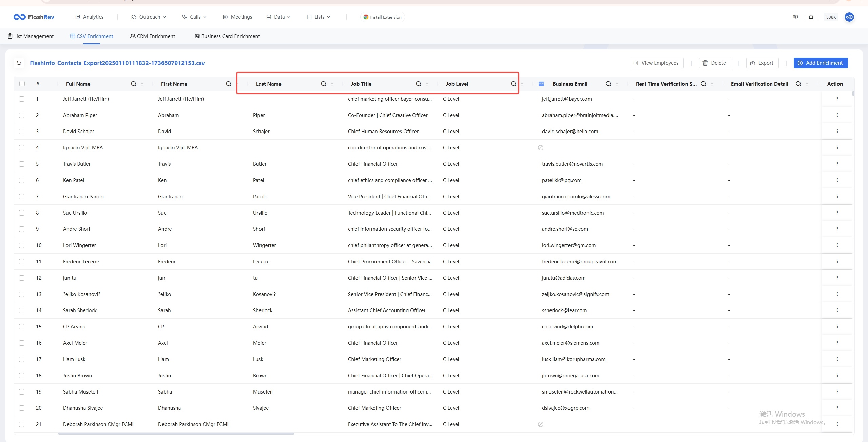The image size is (868, 442).
Task: Open the user avatar icon
Action: click(x=849, y=17)
